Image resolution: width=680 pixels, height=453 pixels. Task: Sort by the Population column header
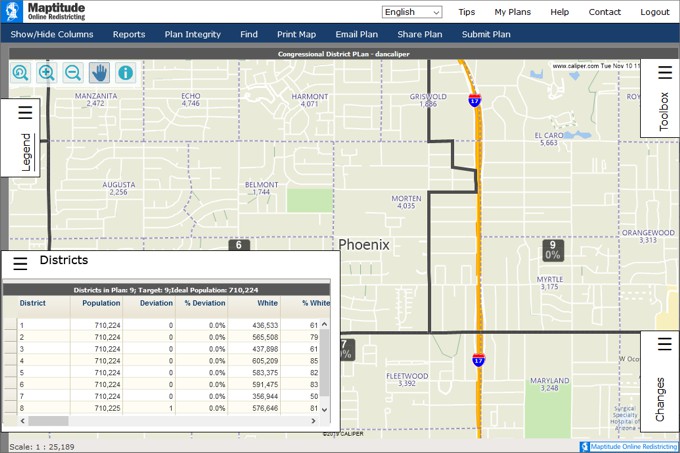(101, 303)
